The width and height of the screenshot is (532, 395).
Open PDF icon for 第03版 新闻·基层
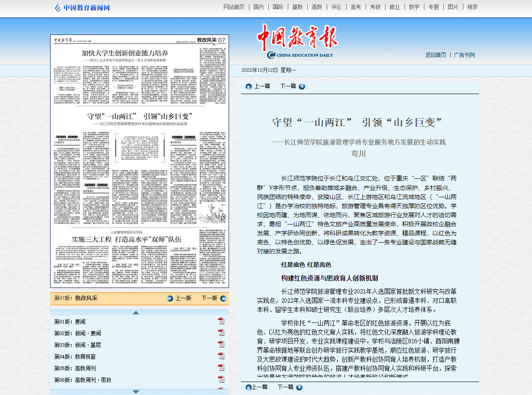coord(221,344)
